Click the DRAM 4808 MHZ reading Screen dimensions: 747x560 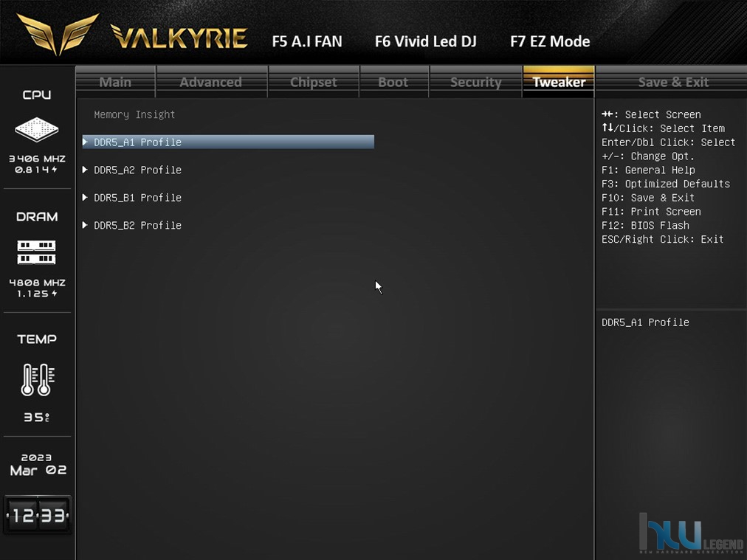pyautogui.click(x=37, y=283)
